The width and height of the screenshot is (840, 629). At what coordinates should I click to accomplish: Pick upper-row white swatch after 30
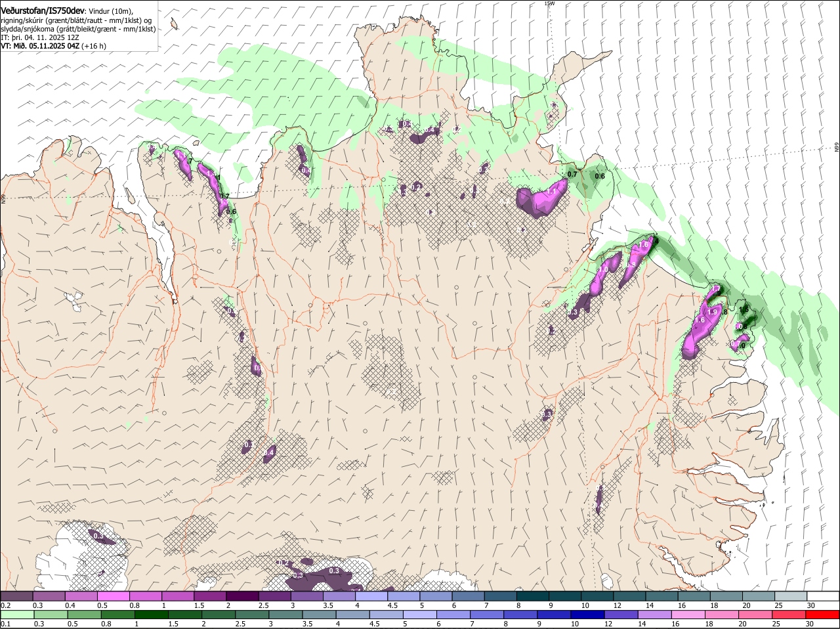[x=823, y=596]
